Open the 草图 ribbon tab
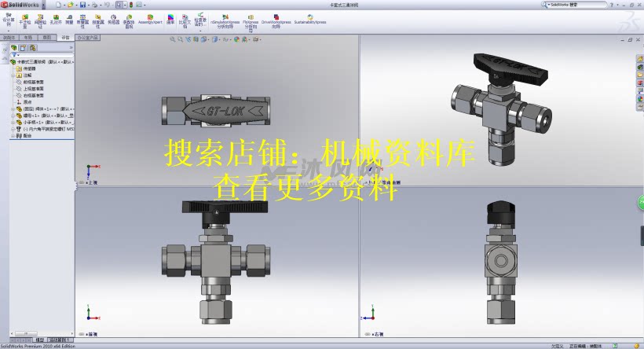Viewport: 644px width, 349px height. pos(47,38)
